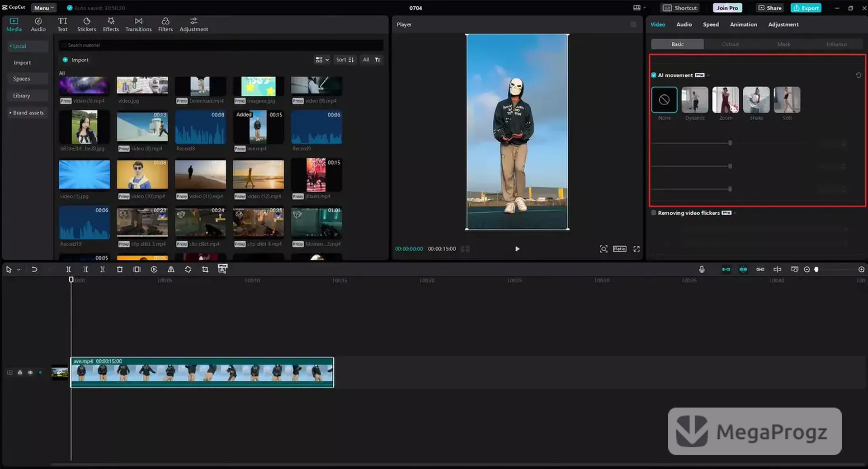
Task: Click the Ratio button in the player
Action: pos(619,249)
